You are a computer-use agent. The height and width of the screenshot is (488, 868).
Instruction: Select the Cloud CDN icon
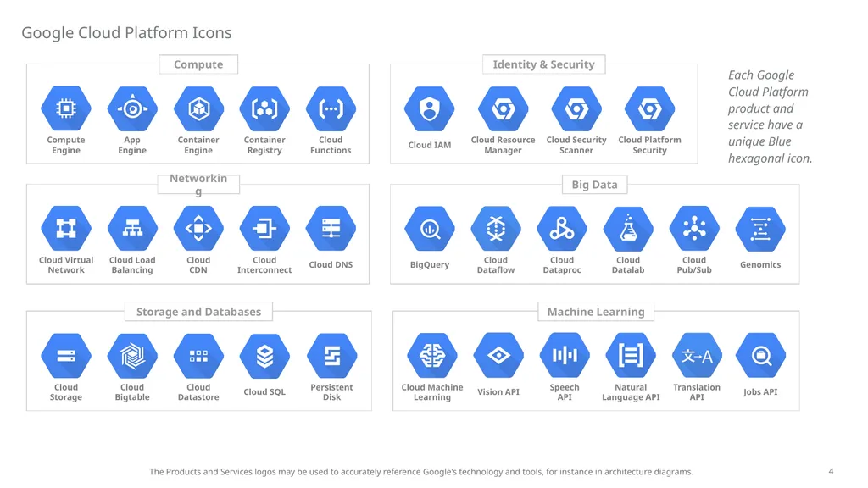pos(198,229)
